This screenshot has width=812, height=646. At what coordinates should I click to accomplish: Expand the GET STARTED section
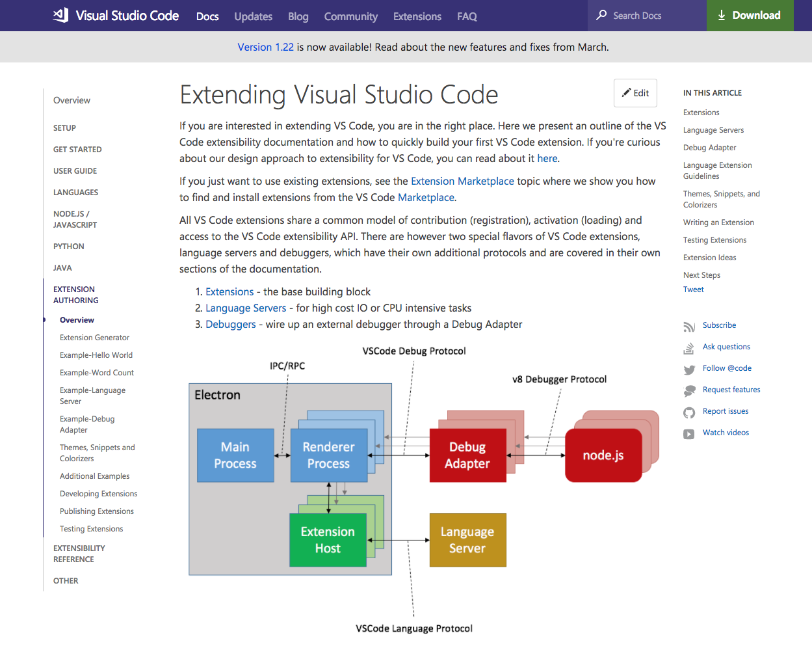tap(77, 150)
